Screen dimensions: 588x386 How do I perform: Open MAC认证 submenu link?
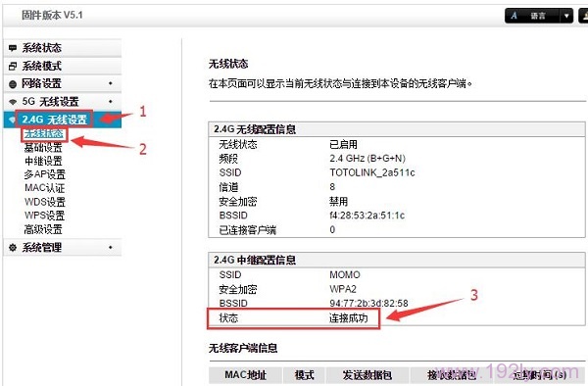click(x=45, y=188)
